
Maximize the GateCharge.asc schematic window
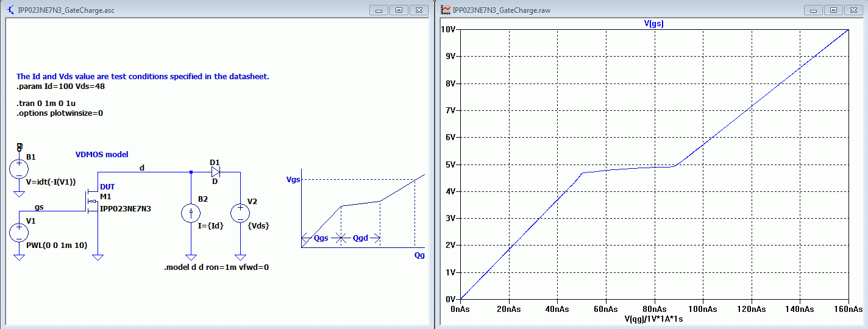[x=399, y=10]
